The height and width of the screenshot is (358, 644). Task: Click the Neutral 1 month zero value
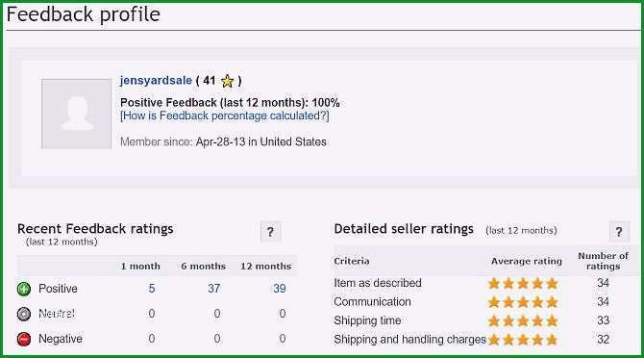(x=152, y=314)
